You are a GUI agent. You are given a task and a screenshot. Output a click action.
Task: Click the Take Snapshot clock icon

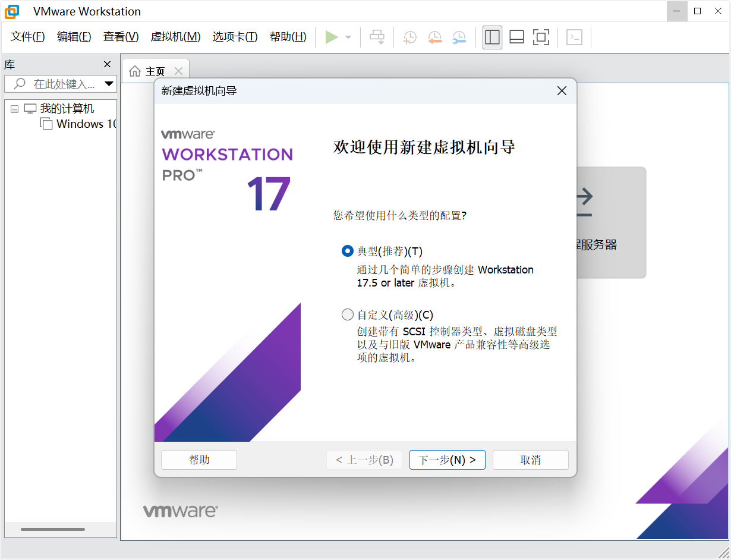point(409,37)
